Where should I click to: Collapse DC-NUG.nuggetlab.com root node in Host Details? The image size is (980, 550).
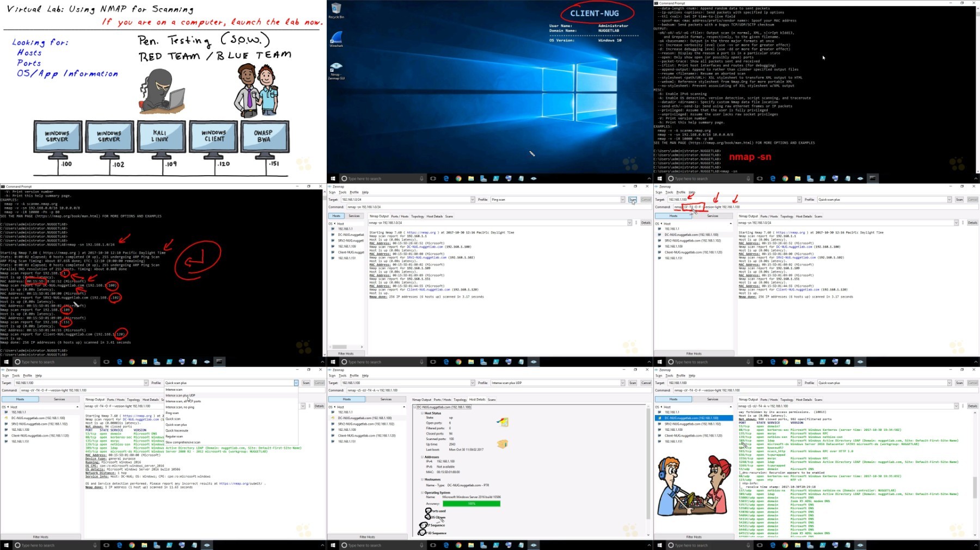click(415, 407)
